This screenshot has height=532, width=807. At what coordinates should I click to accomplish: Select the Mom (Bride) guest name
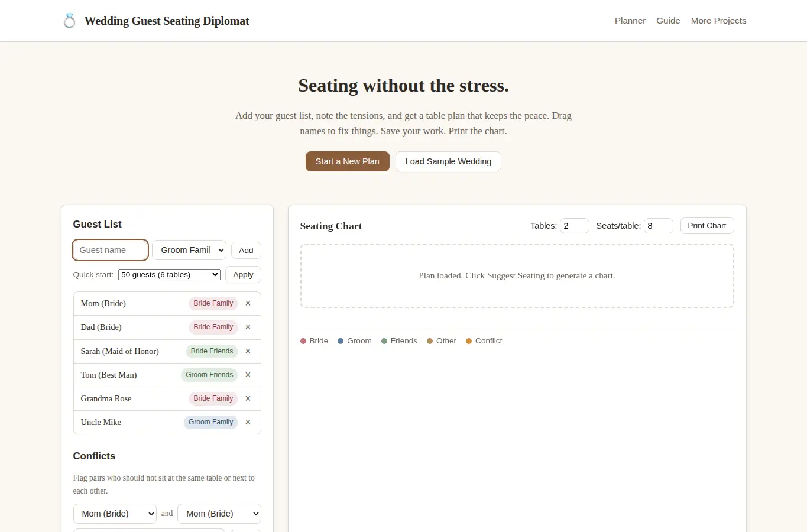tap(103, 303)
